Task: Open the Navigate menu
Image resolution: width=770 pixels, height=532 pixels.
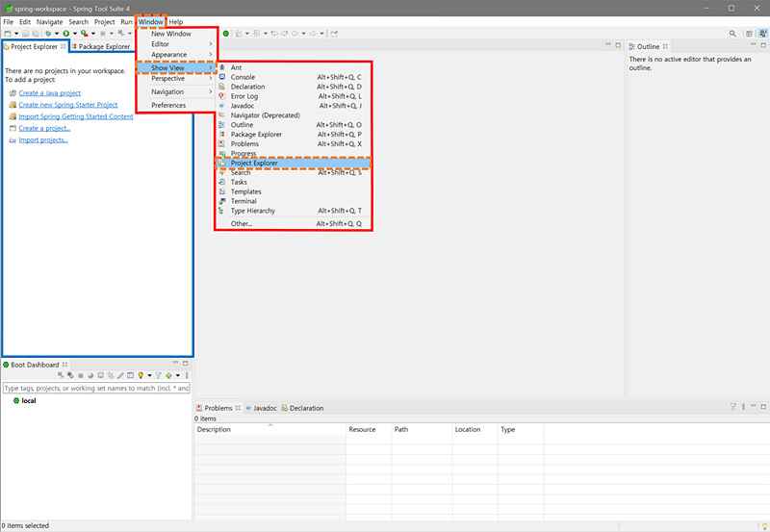Action: click(x=50, y=21)
